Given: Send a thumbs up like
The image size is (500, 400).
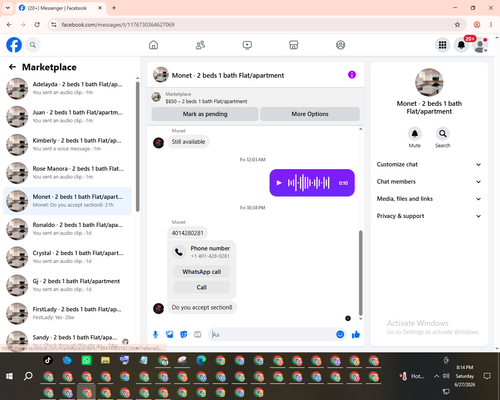Looking at the screenshot, I should click(x=356, y=334).
